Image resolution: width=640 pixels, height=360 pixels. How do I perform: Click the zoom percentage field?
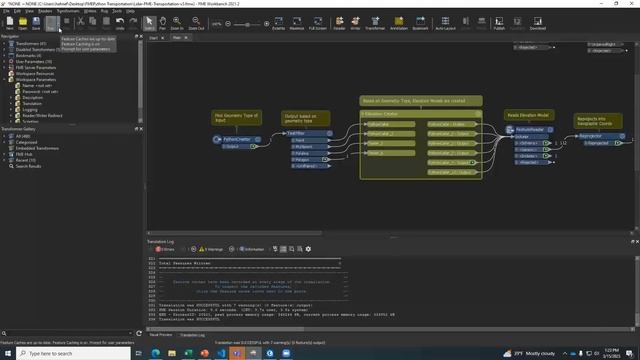click(217, 24)
